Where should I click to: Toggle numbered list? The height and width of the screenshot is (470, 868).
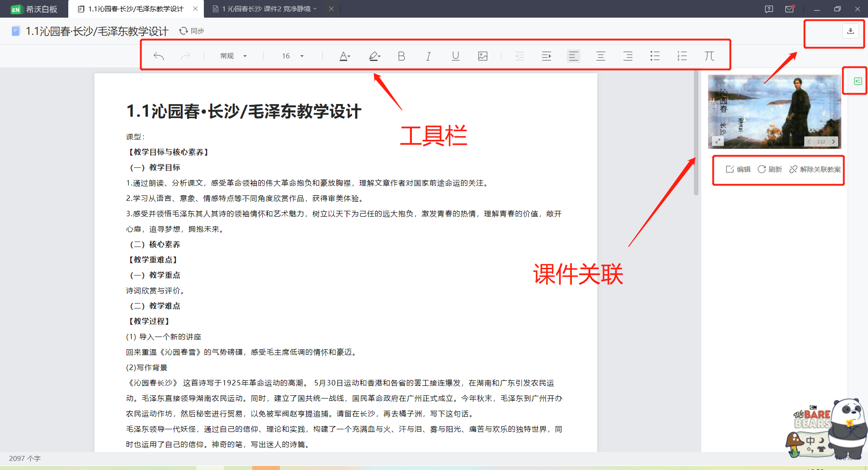(x=682, y=56)
